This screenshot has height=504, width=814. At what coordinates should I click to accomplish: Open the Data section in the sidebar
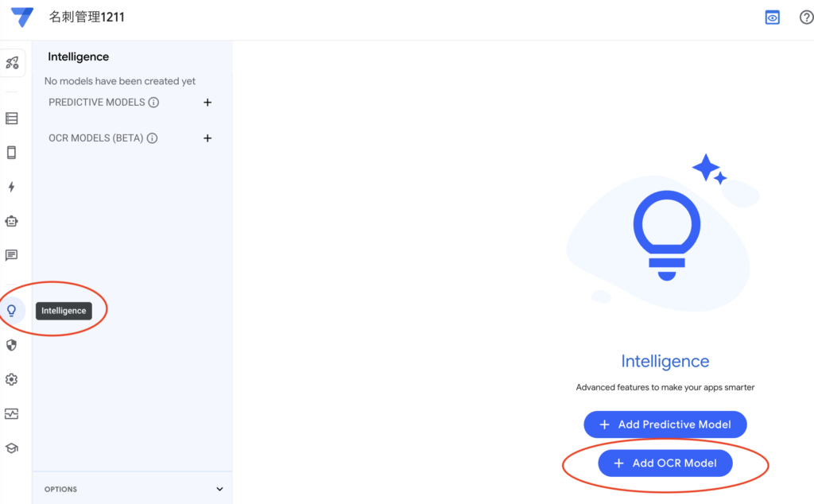12,118
